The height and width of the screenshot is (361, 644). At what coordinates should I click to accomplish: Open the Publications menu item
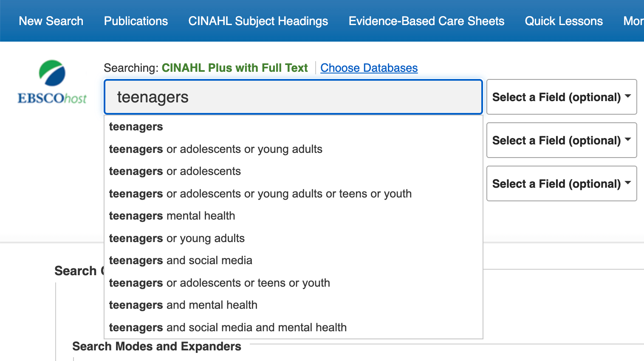click(x=136, y=21)
